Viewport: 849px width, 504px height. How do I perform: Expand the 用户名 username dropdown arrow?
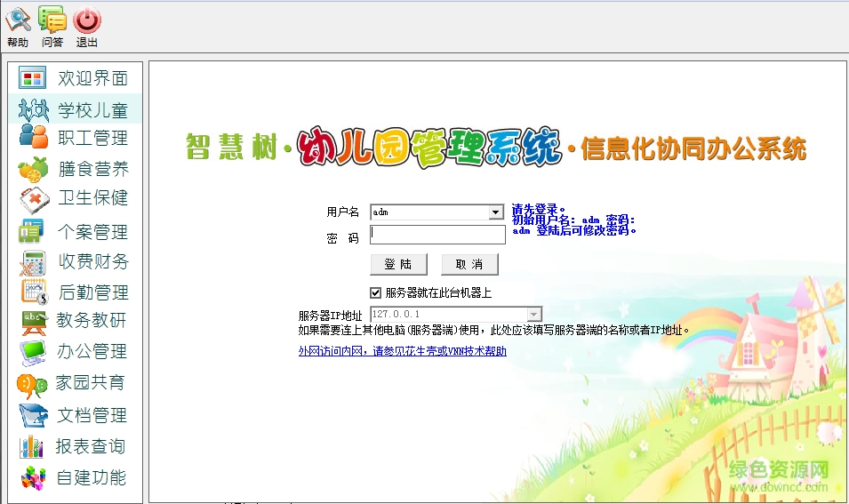[496, 212]
